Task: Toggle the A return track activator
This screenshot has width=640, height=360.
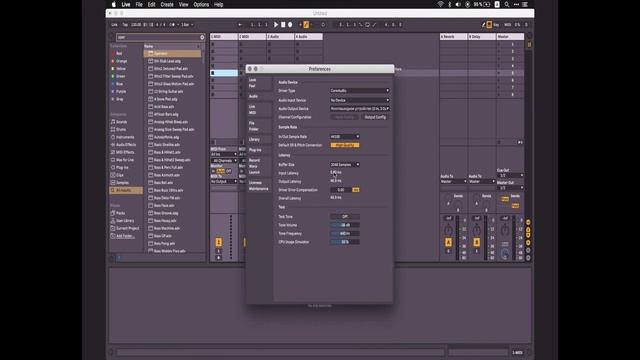Action: [x=448, y=242]
